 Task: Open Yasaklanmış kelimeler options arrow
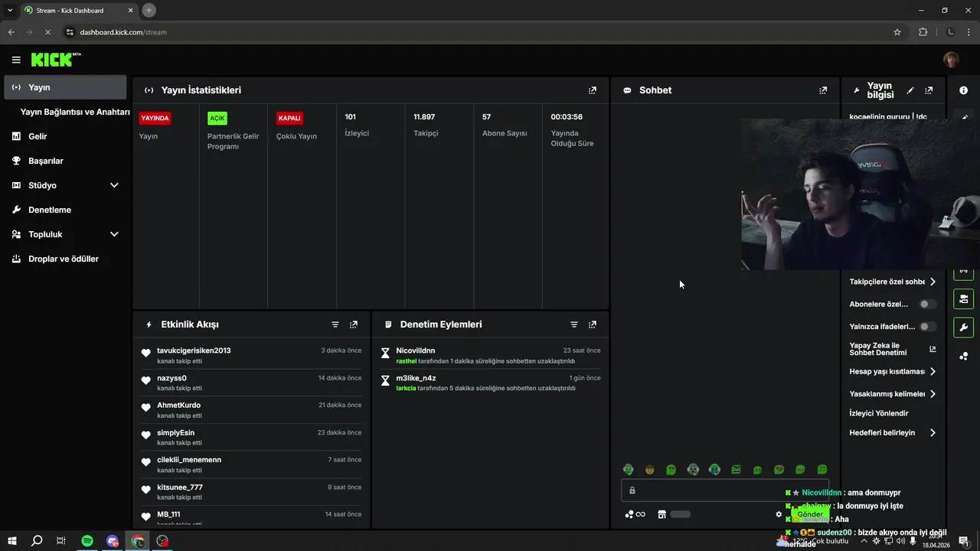[933, 394]
